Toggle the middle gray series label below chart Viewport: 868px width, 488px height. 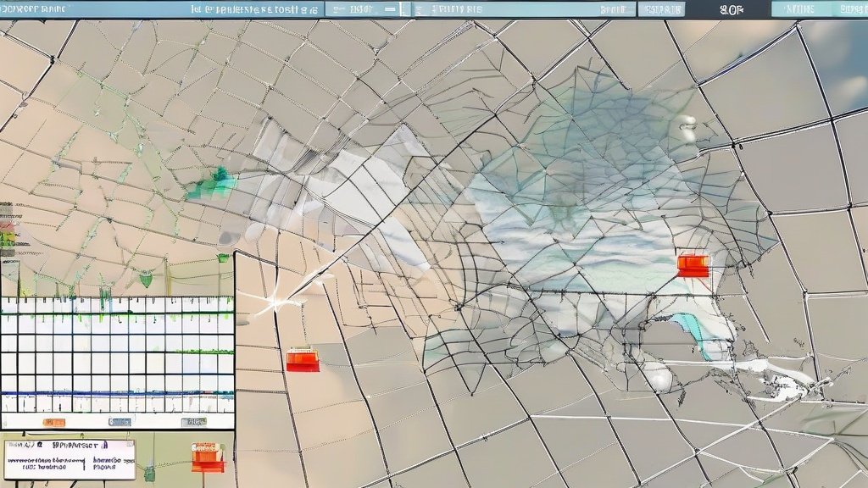click(119, 422)
